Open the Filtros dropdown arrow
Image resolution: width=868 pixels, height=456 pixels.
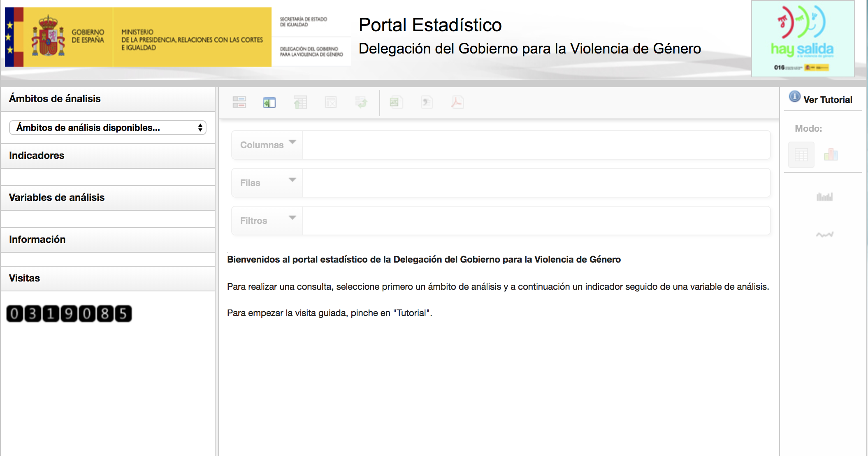coord(292,218)
